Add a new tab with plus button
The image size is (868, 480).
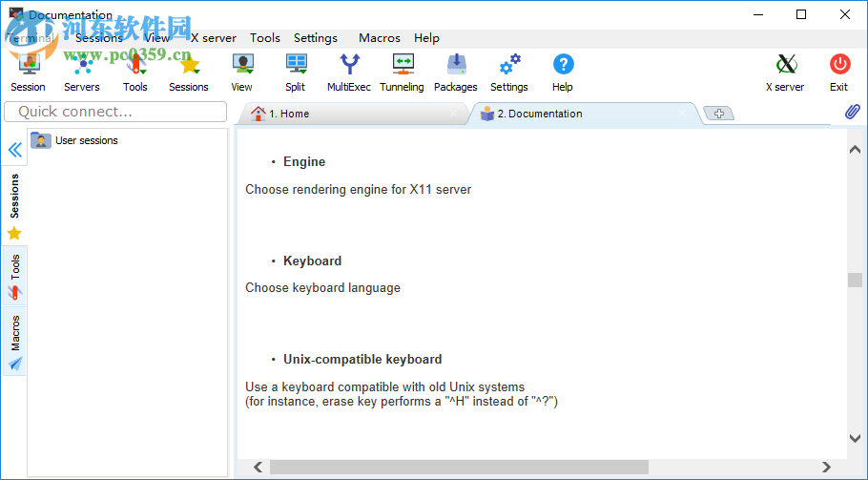click(x=719, y=114)
